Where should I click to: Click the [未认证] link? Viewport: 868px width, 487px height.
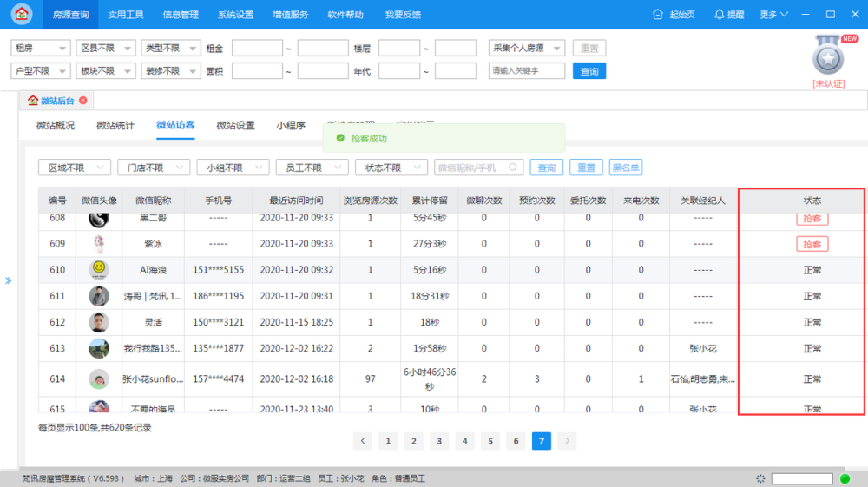coord(829,83)
